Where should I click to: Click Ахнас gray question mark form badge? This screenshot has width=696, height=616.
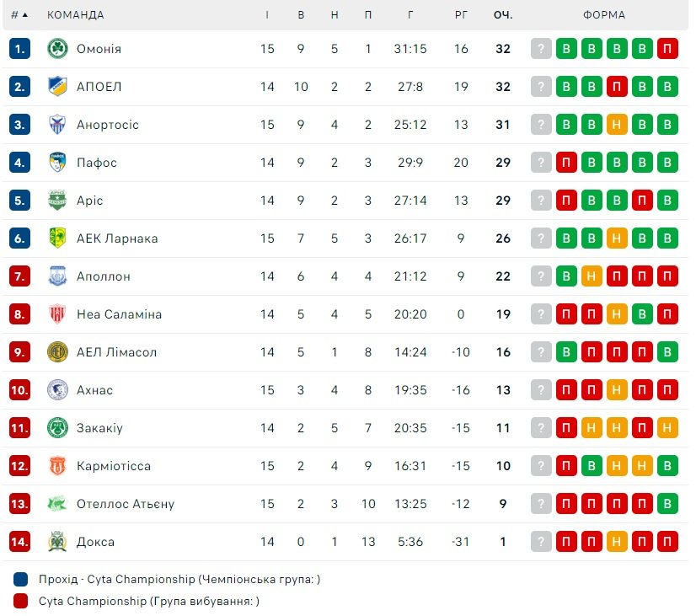(541, 390)
